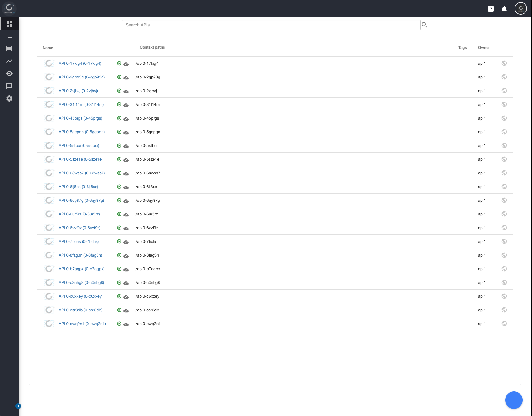Open API 0-2gp93g link

tap(82, 77)
